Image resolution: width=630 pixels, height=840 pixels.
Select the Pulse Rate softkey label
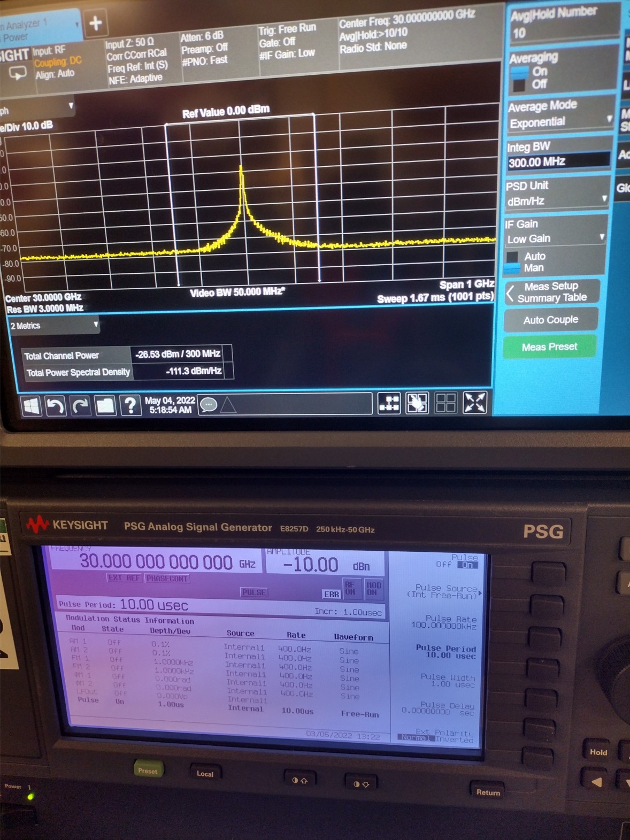[444, 621]
